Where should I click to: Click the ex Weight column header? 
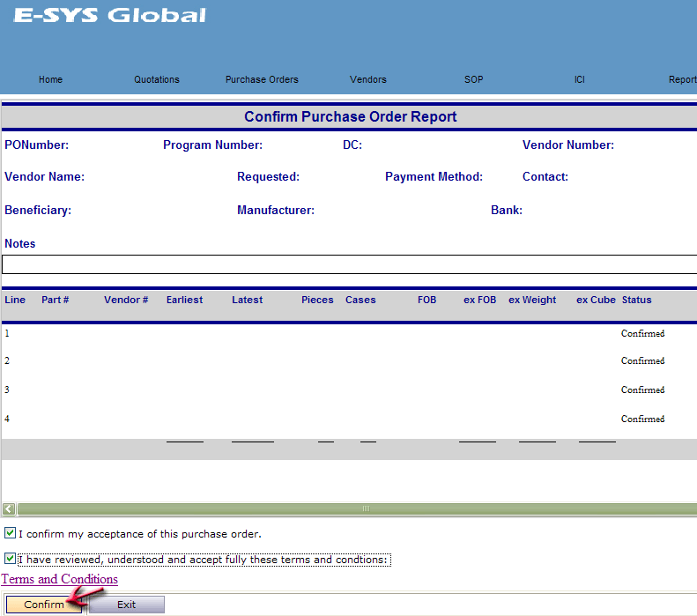coord(532,300)
